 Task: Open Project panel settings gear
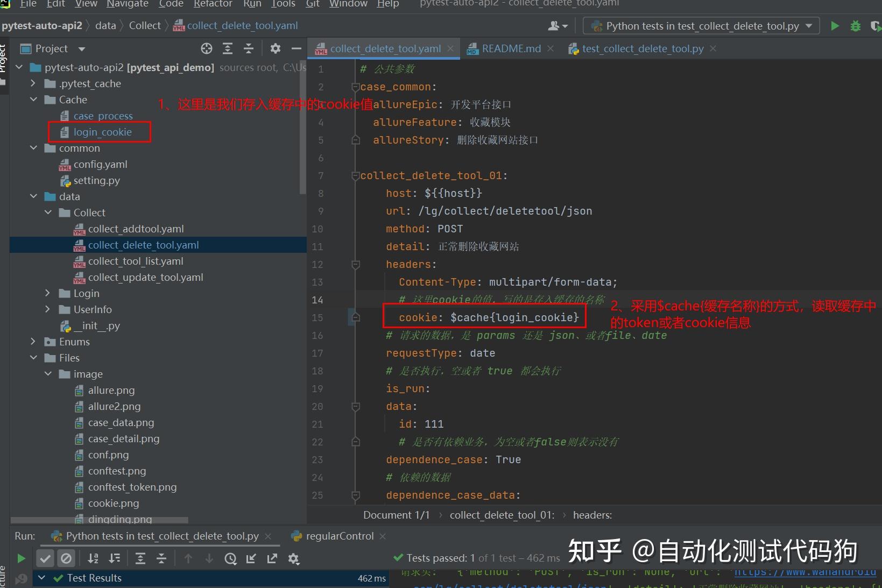point(276,48)
